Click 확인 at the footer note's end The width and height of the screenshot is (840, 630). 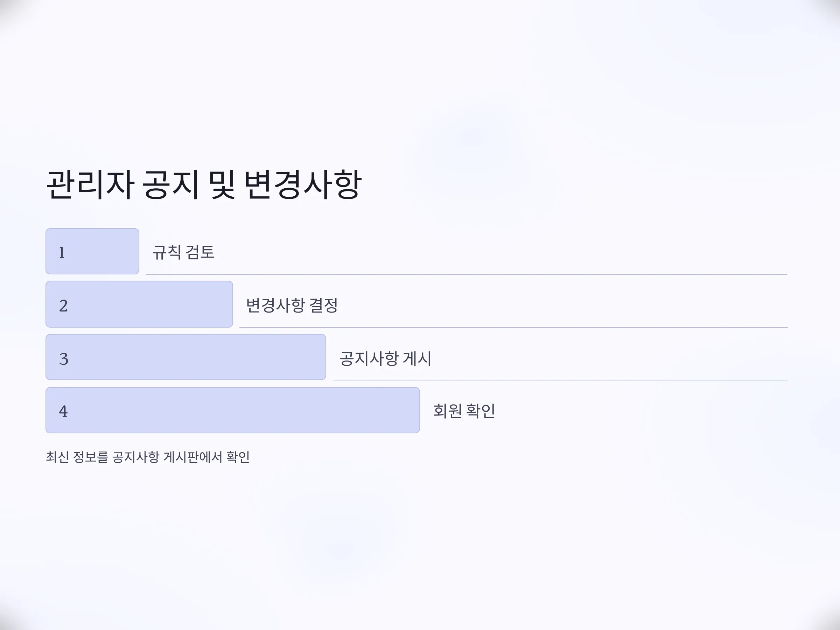click(238, 457)
